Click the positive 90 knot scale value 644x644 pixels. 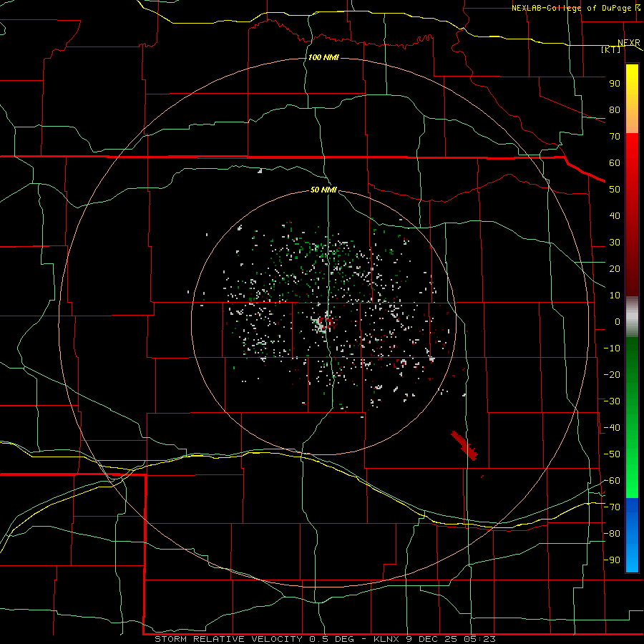(x=615, y=84)
